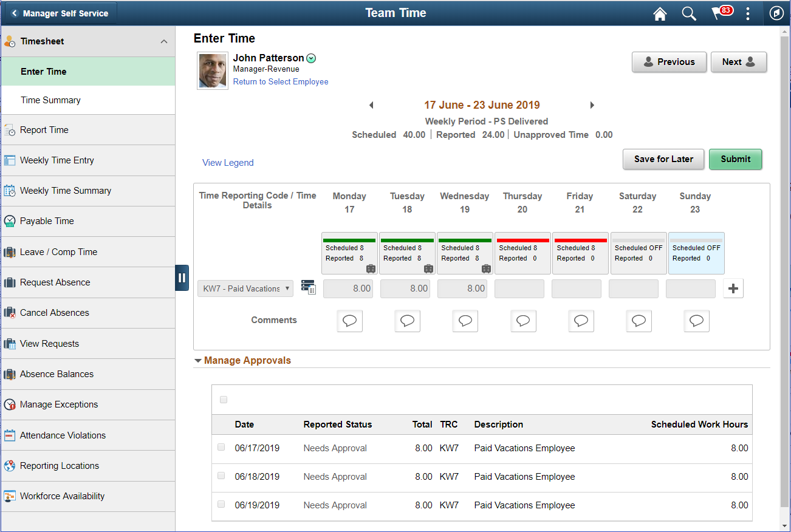Click Save for Later
The image size is (791, 532).
663,159
